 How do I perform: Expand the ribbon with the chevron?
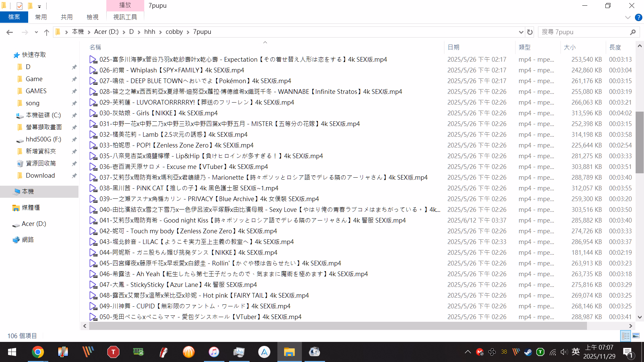(x=628, y=17)
